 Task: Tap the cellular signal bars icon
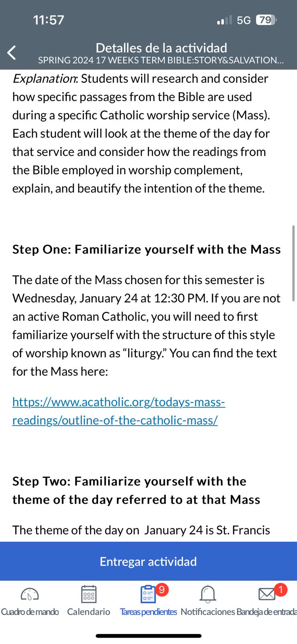(x=224, y=20)
